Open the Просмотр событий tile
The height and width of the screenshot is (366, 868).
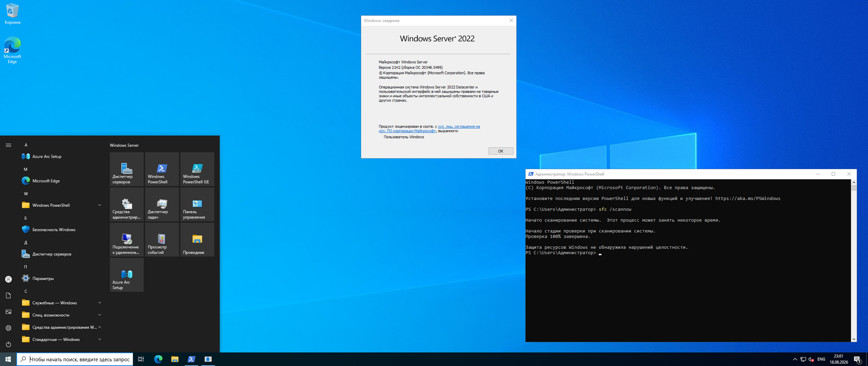click(x=162, y=240)
